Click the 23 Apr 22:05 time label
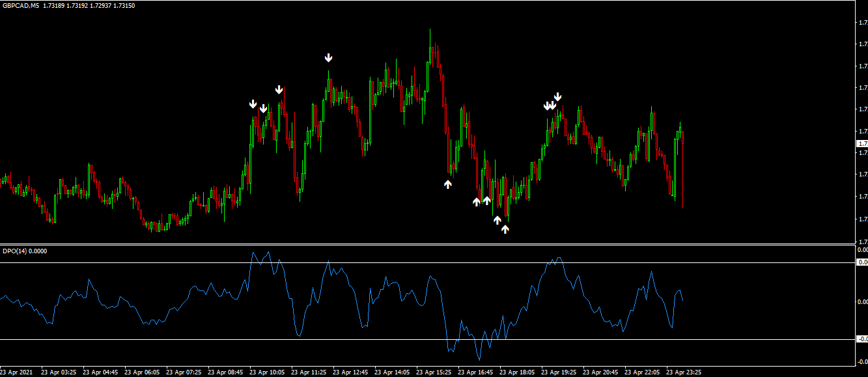868x377 pixels. click(642, 373)
